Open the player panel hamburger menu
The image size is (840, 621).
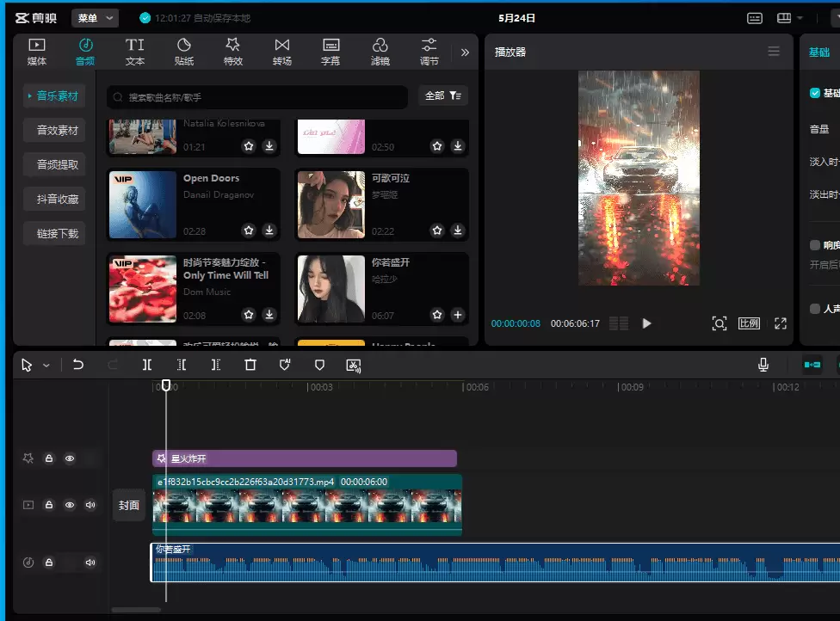774,52
